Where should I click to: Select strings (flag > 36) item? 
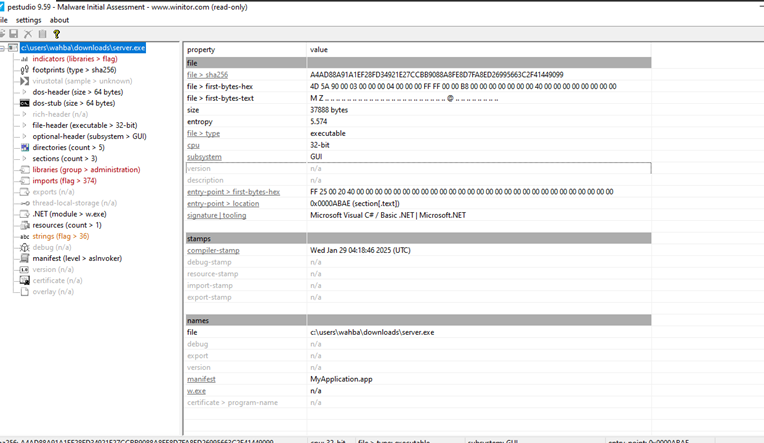click(61, 236)
